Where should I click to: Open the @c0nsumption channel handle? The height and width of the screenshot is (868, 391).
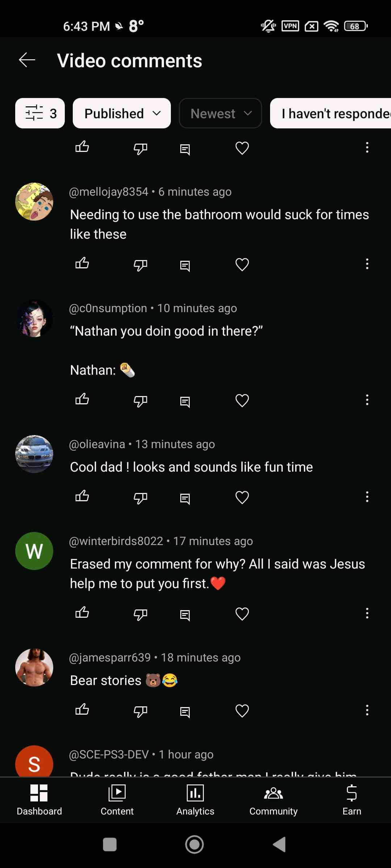pyautogui.click(x=108, y=308)
